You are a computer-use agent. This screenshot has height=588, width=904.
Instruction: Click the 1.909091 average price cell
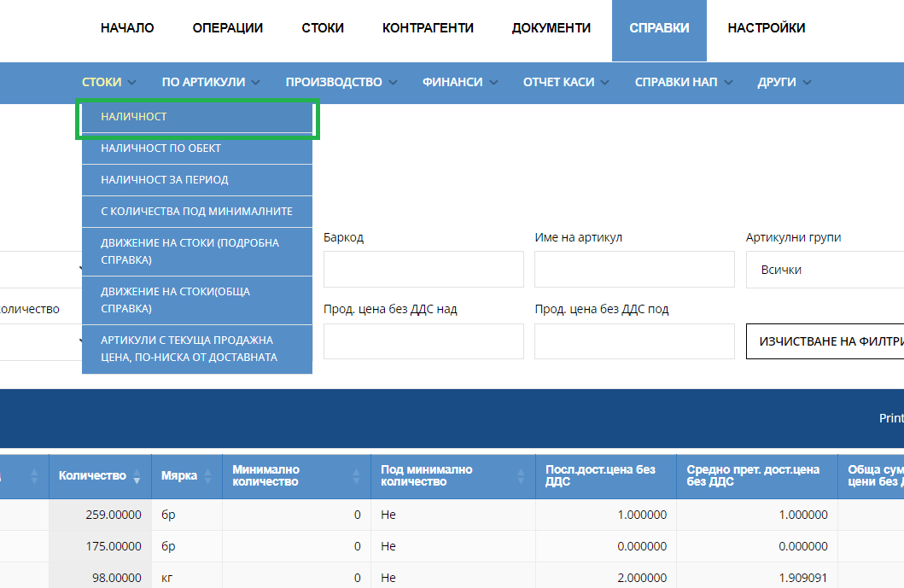coord(757,576)
